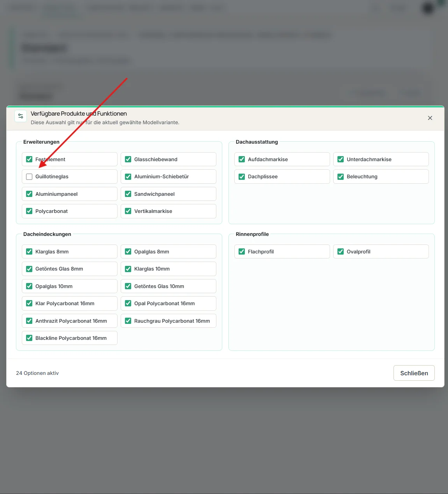Click the filter settings icon beside the dialog title
Screen dimensions: 448x494
pyautogui.click(x=21, y=116)
